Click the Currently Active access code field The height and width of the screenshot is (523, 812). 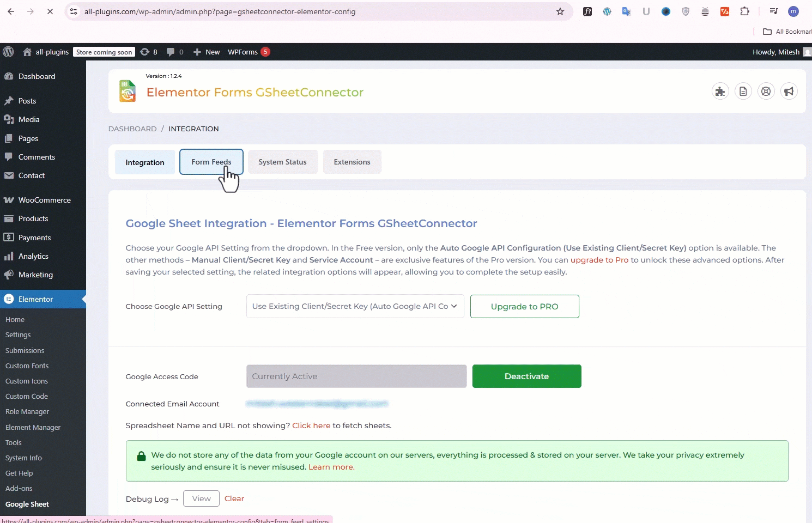coord(356,376)
